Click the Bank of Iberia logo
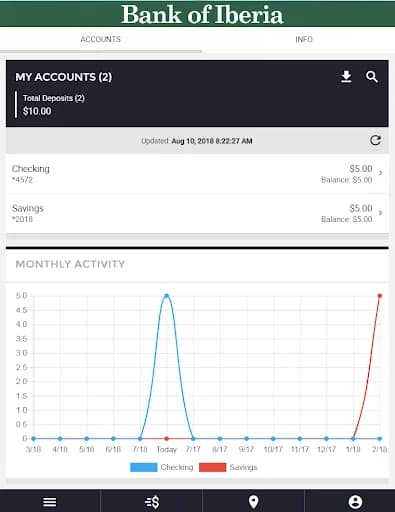Viewport: 395px width, 512px height. 202,14
